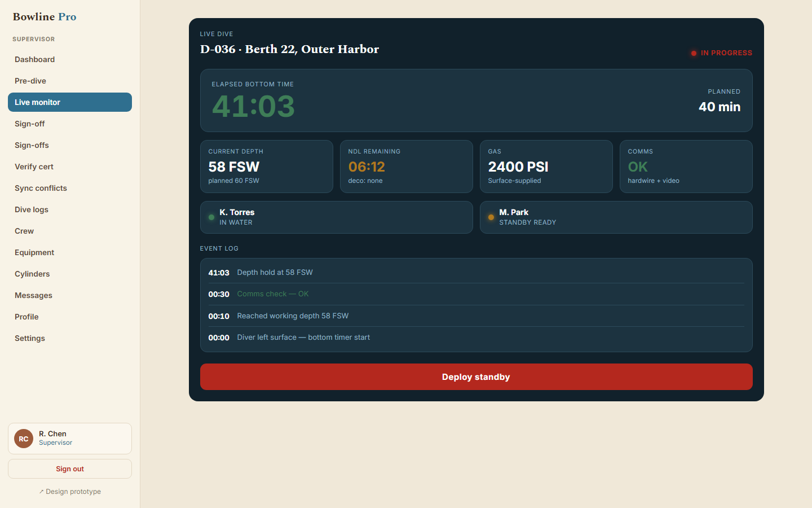Screen dimensions: 812x508
Task: Click log entry Diver left surface
Action: tap(476, 338)
